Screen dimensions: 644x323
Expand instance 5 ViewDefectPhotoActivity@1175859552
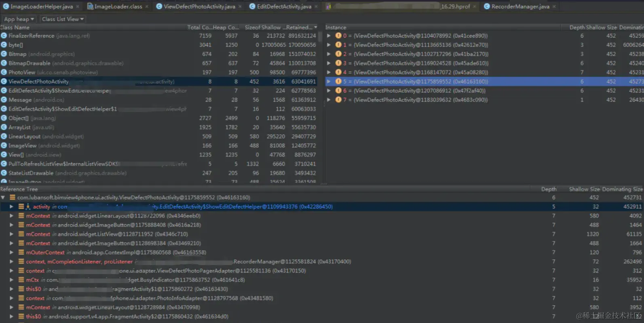tap(329, 81)
